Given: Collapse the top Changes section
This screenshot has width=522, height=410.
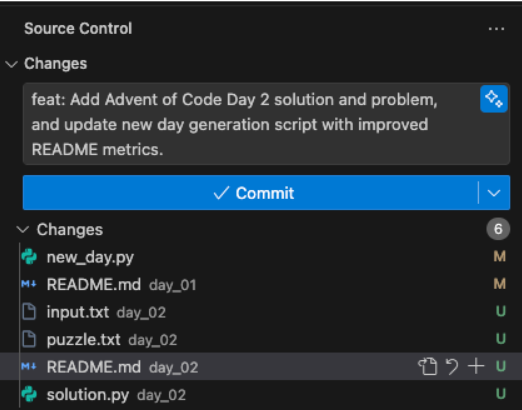Looking at the screenshot, I should click(x=12, y=64).
